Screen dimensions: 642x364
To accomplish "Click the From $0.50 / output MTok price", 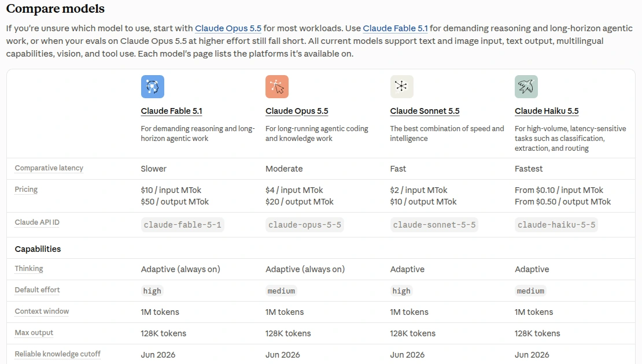I will click(563, 202).
